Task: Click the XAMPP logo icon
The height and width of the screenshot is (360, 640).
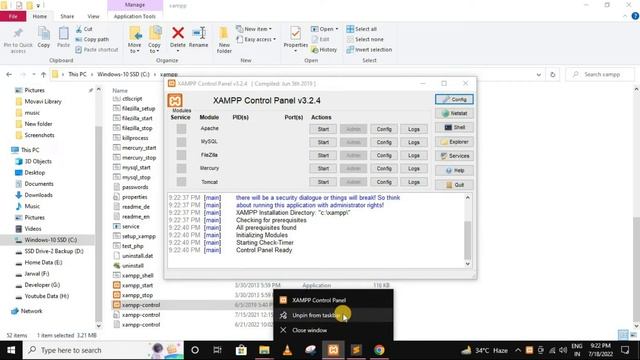Action: click(175, 100)
